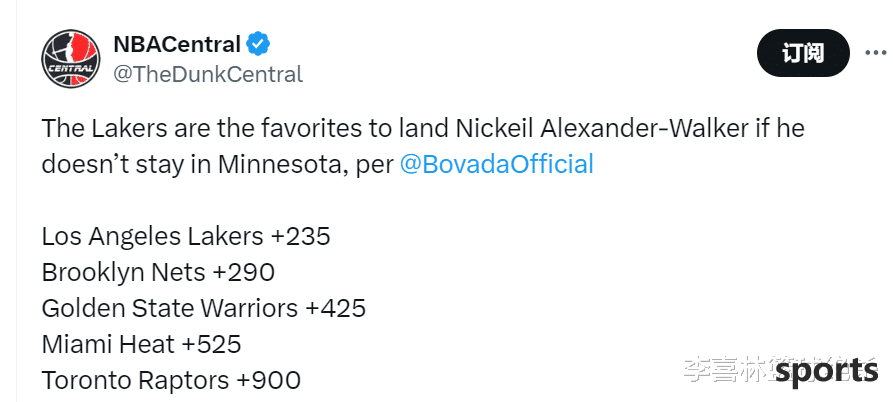Open the NBACentral display name

click(177, 44)
